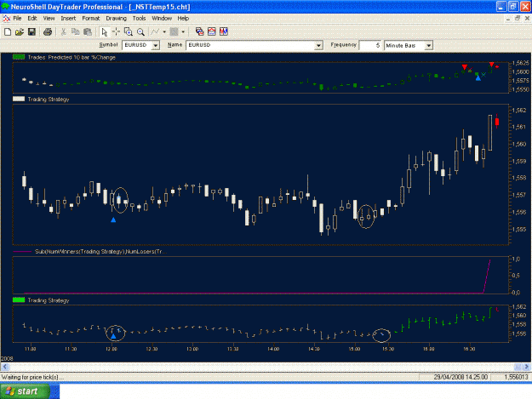The height and width of the screenshot is (399, 532).
Task: Click the Copy icon in toolbar
Action: (75, 31)
